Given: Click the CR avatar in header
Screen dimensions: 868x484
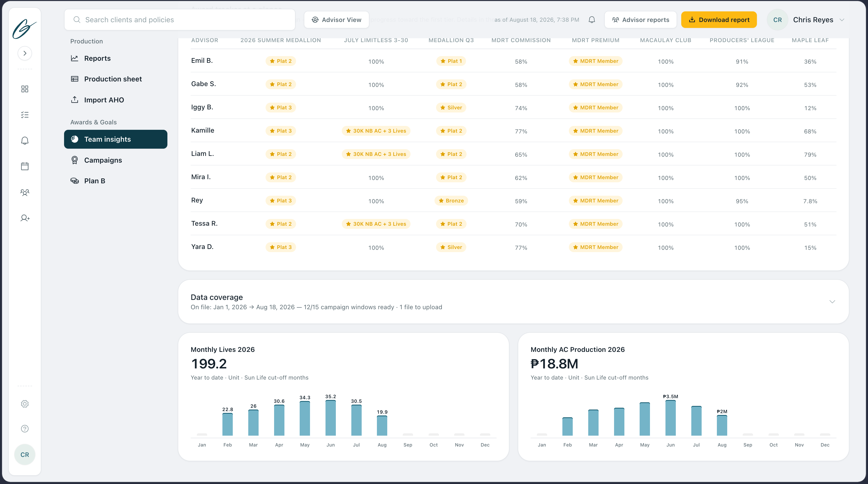Looking at the screenshot, I should 777,20.
